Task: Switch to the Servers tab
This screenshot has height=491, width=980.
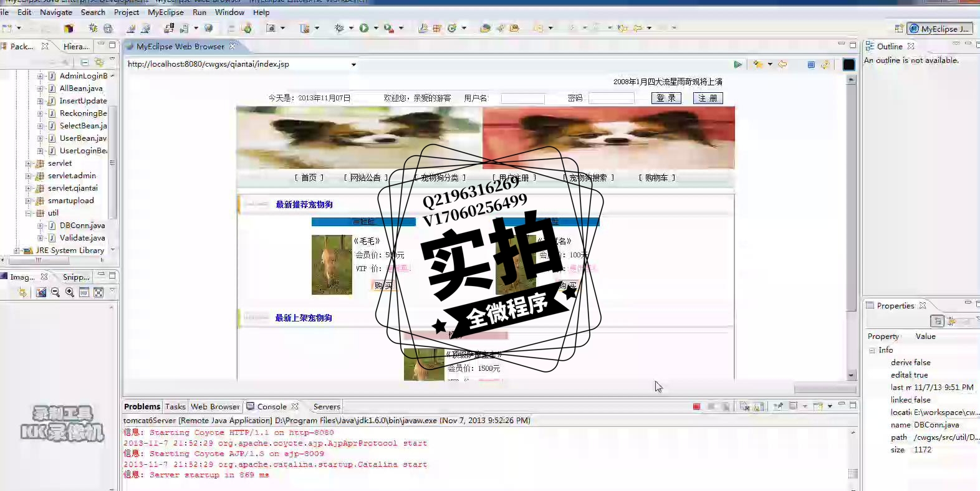Action: pos(327,406)
